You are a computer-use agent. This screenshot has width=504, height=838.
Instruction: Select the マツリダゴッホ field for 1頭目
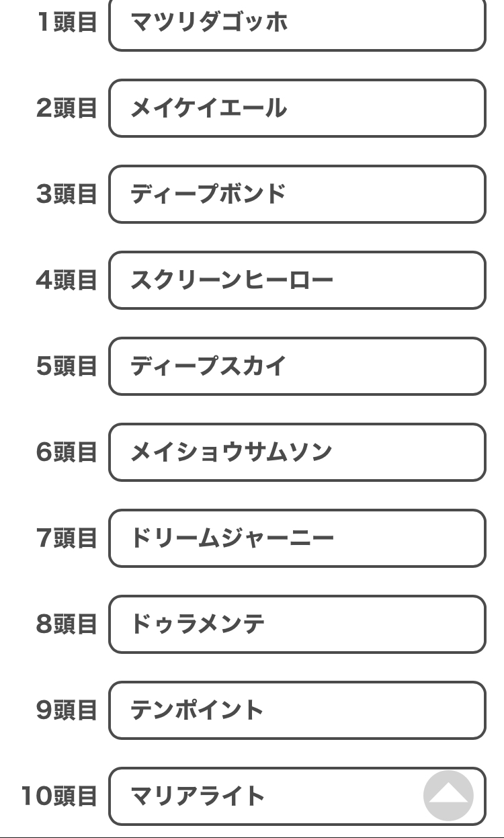(x=297, y=22)
